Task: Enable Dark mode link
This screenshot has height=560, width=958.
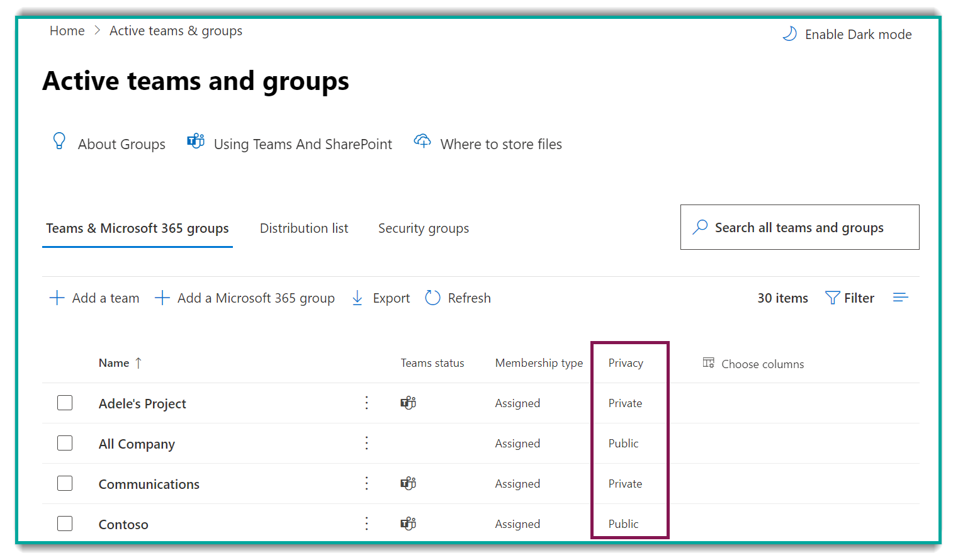Action: (x=858, y=35)
